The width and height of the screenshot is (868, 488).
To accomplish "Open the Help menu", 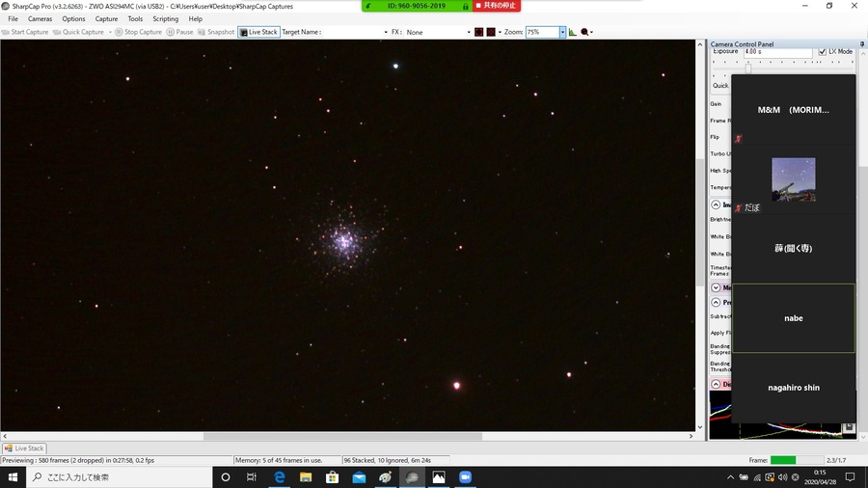I will [196, 19].
